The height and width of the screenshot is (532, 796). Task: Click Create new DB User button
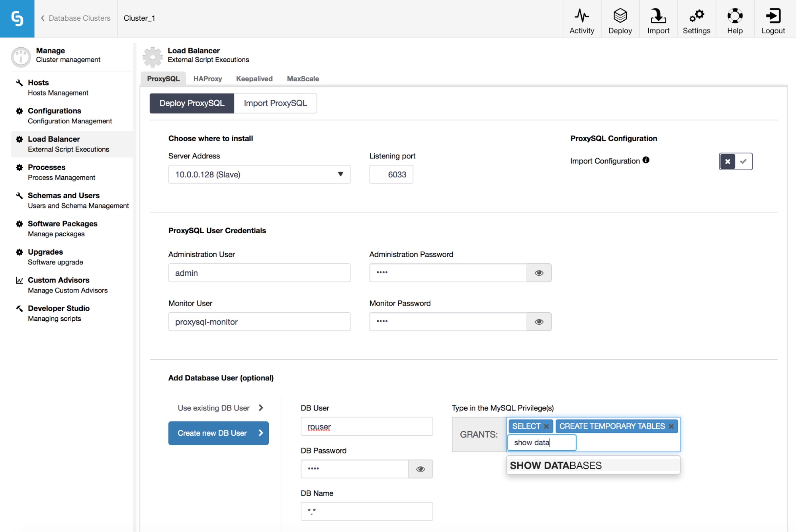pos(218,433)
